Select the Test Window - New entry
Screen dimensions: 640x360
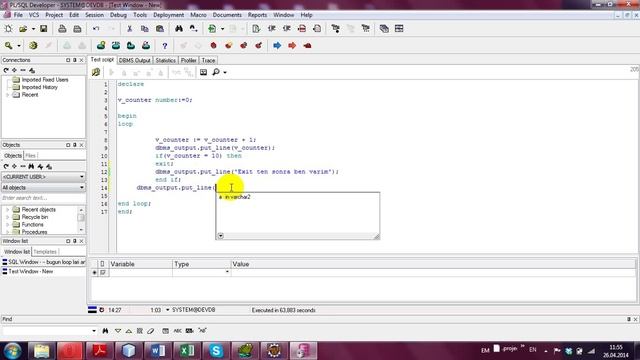[x=28, y=271]
